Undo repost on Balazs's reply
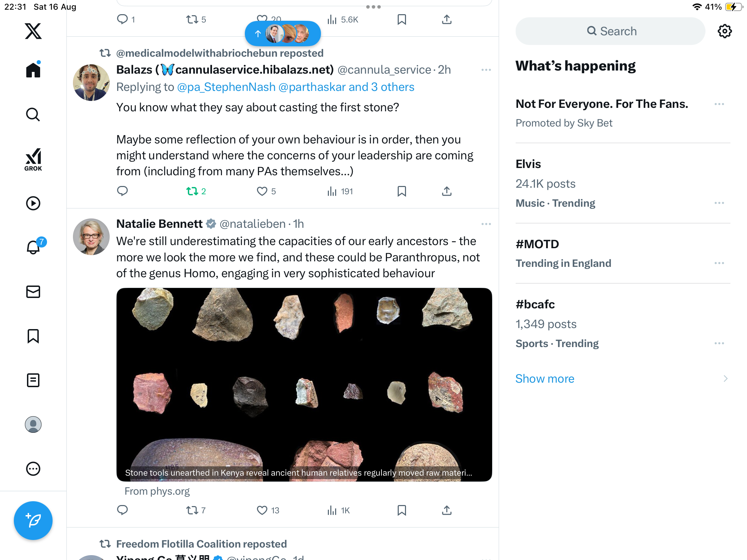747x560 pixels. point(192,191)
